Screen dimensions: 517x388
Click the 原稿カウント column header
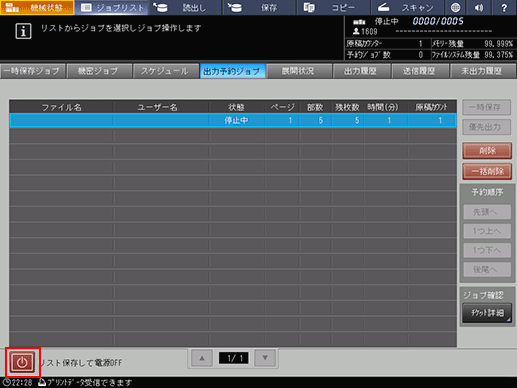click(x=431, y=107)
